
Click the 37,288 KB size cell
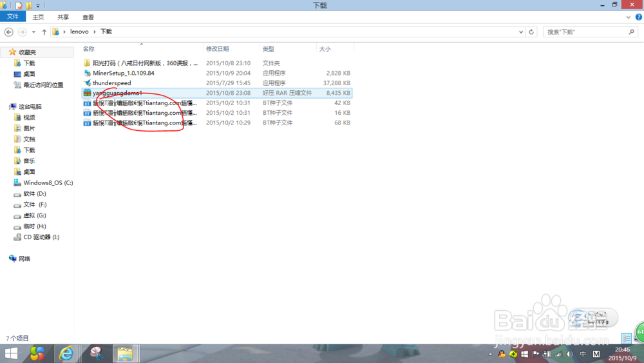(336, 83)
